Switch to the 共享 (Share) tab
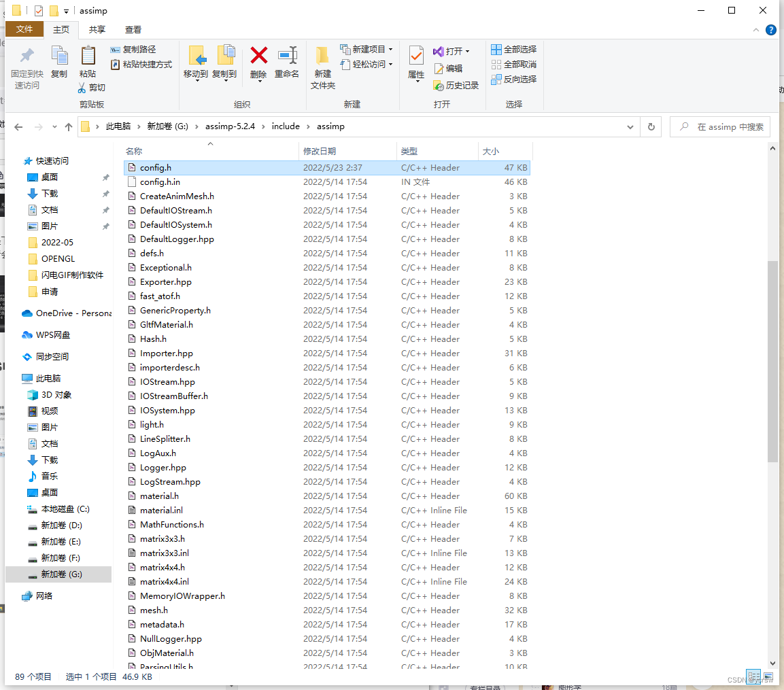 (x=97, y=30)
